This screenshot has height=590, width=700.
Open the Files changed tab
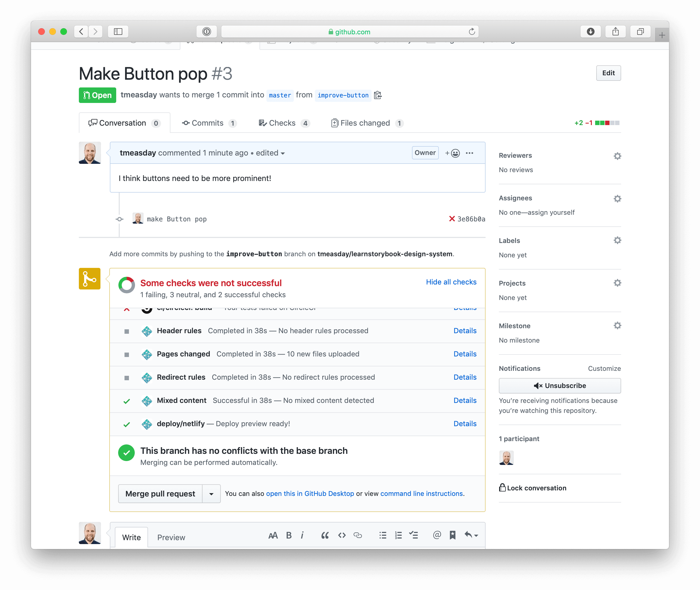click(x=367, y=123)
